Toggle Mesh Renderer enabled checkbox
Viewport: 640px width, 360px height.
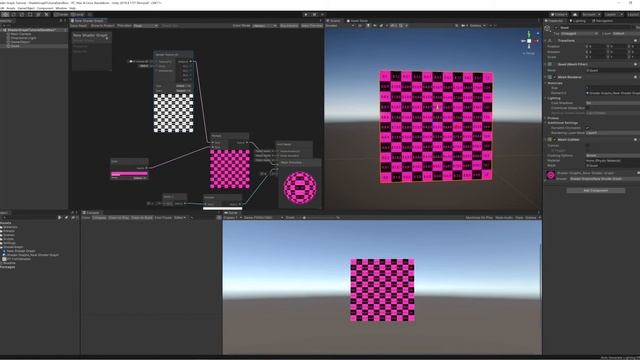(554, 77)
